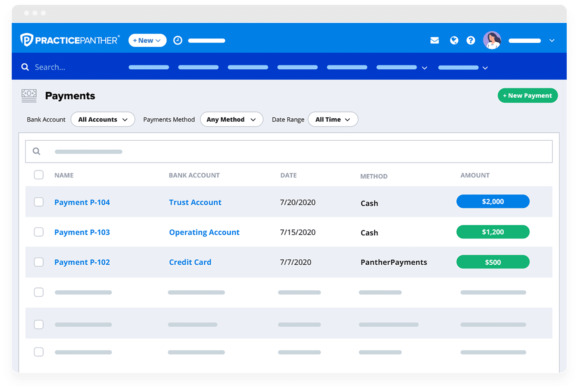Open the All Time date range dropdown
Screen dimensions: 579x392
point(333,119)
